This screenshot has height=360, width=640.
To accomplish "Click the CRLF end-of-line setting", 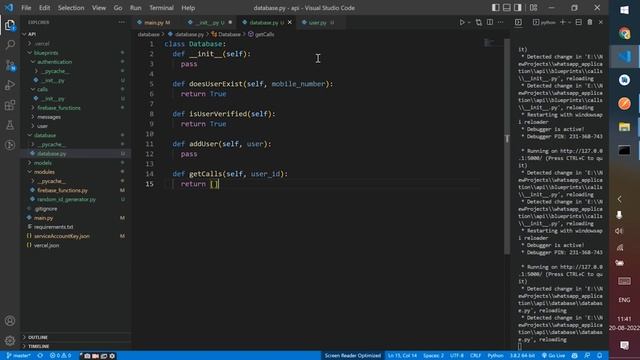I will [475, 356].
